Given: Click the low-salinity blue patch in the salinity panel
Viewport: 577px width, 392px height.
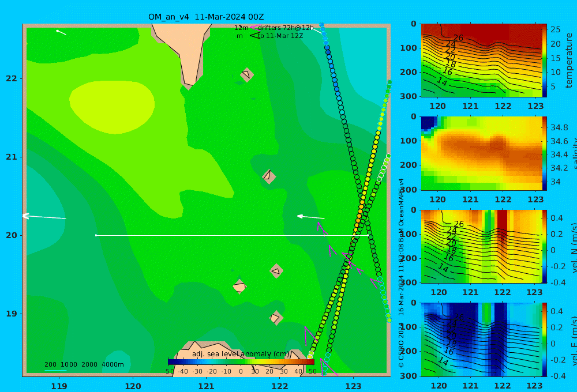Looking at the screenshot, I should pos(428,123).
